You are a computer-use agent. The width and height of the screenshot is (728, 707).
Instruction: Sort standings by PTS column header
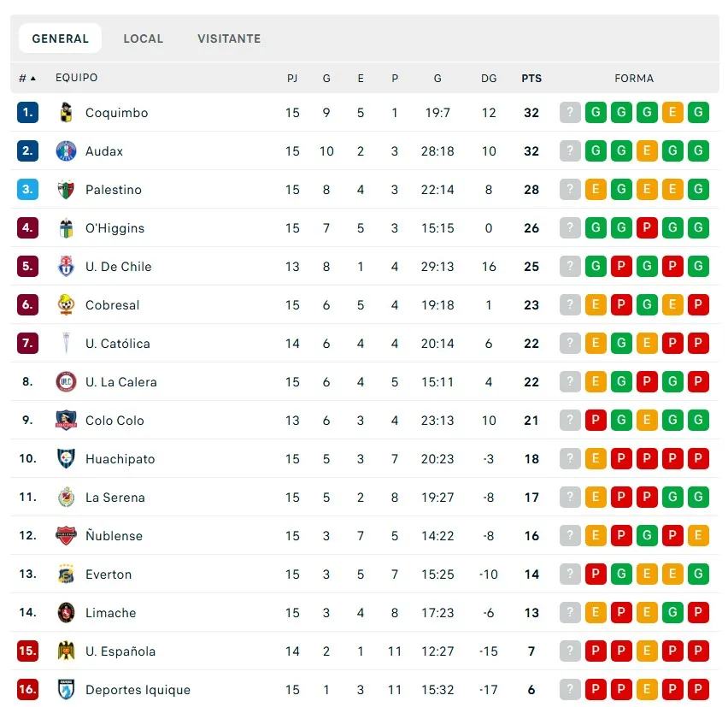click(x=531, y=79)
